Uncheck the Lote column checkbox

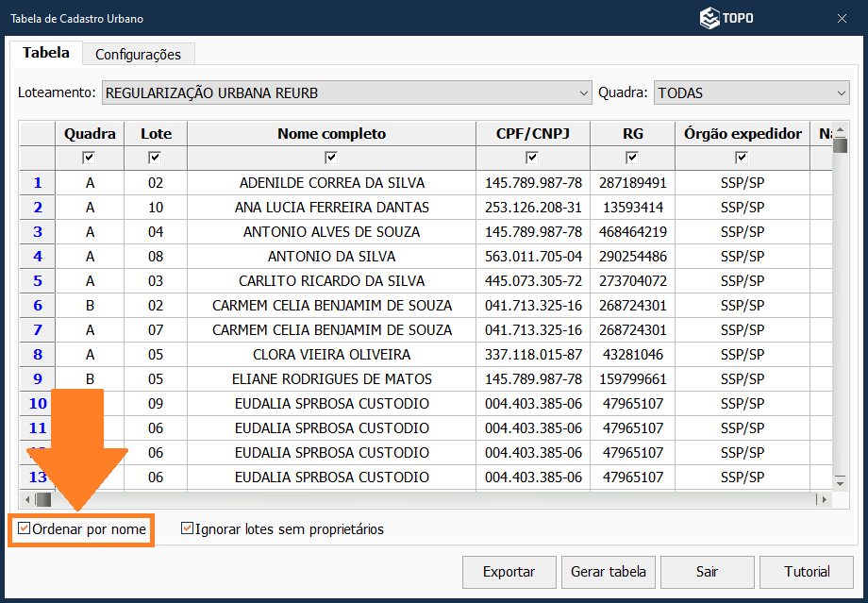point(156,158)
